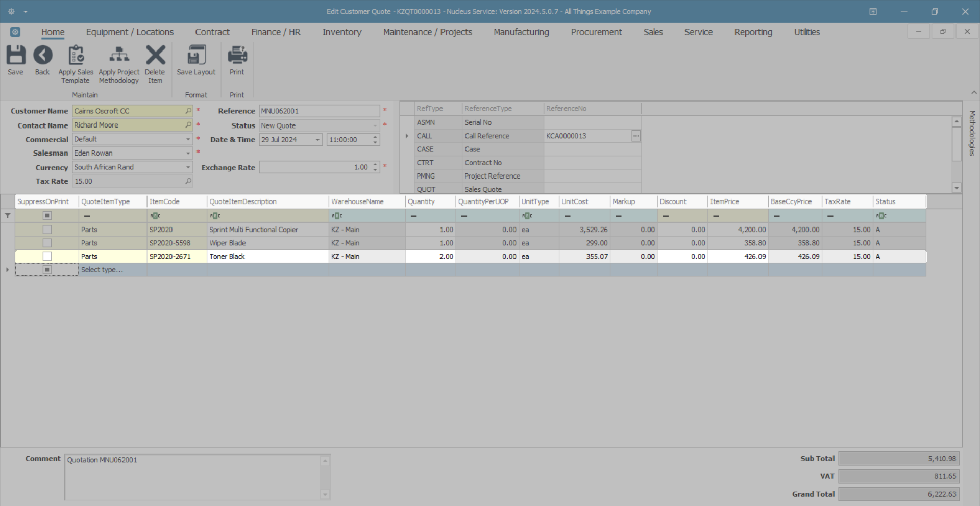This screenshot has width=980, height=506.
Task: Toggle SuppressOnPrint for Sprint Multi Functional Copier
Action: click(x=47, y=230)
